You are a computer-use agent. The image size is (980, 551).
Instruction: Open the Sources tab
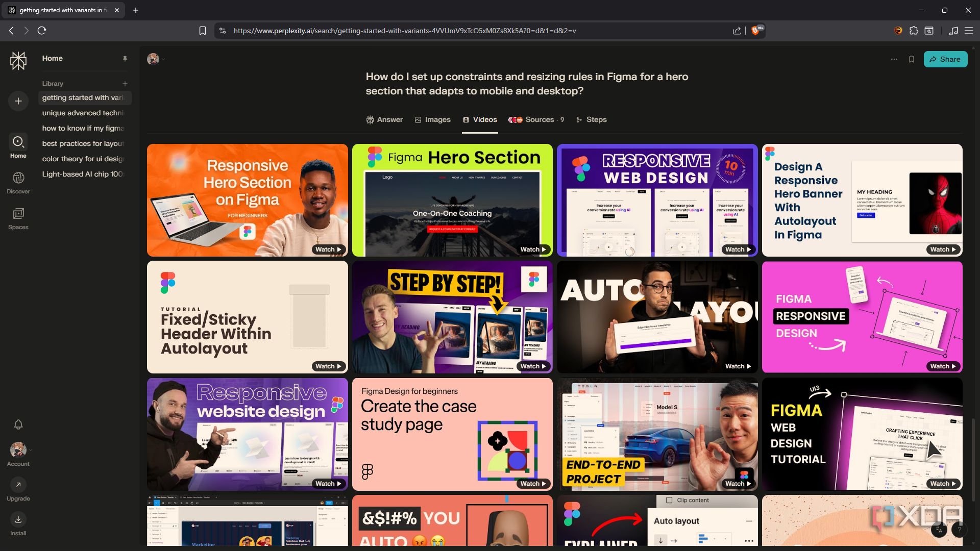point(536,119)
